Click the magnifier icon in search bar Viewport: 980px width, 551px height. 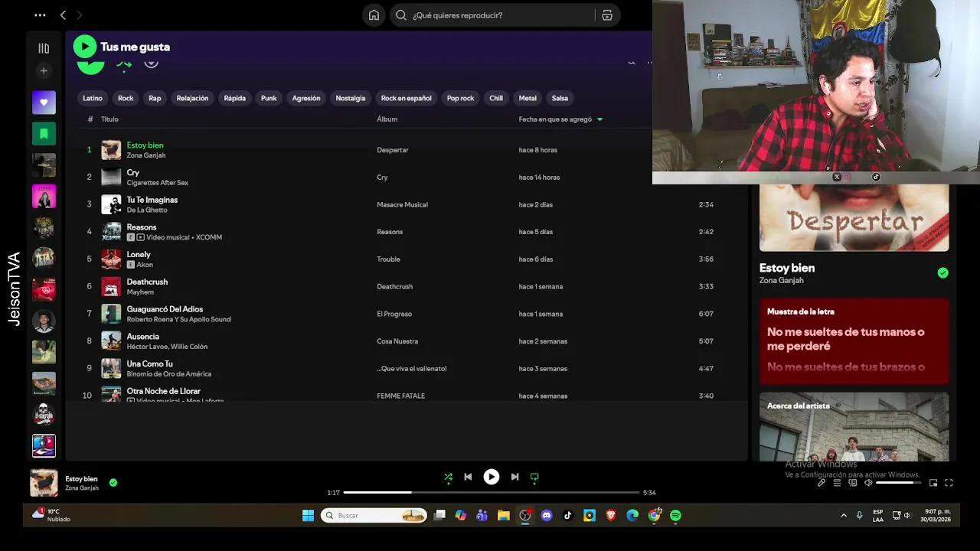point(401,15)
